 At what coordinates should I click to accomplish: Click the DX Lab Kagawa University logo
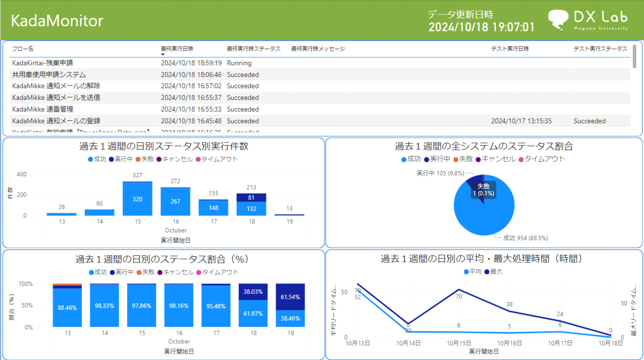[x=588, y=20]
